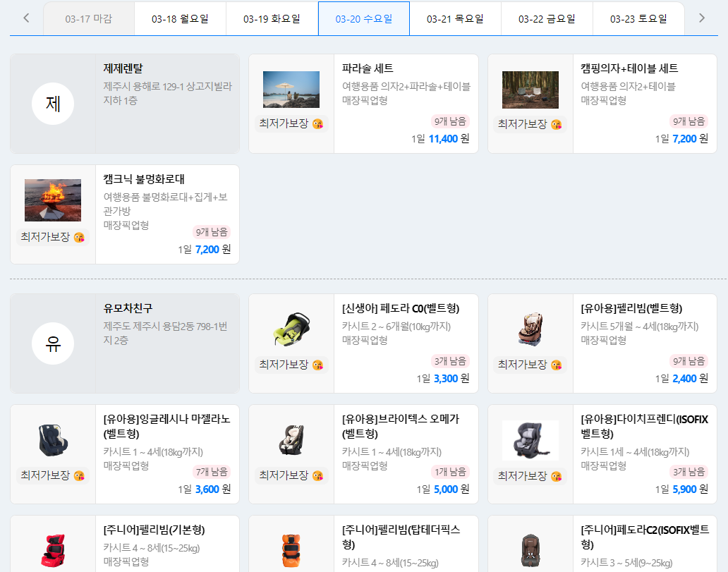
Task: Select the 03-22 금요일 tab
Action: (547, 19)
